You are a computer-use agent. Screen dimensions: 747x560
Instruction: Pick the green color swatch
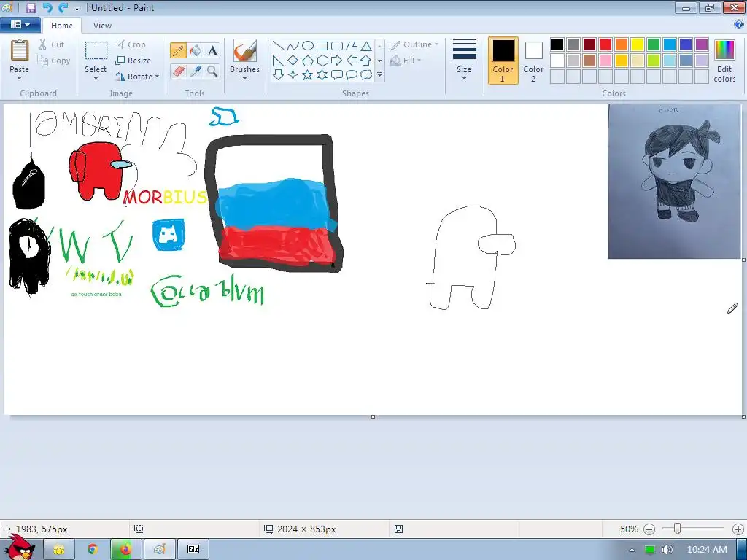tap(654, 44)
